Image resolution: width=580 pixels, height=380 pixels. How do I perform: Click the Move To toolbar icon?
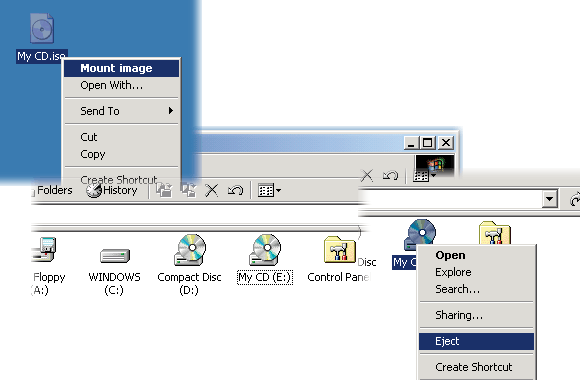[164, 190]
